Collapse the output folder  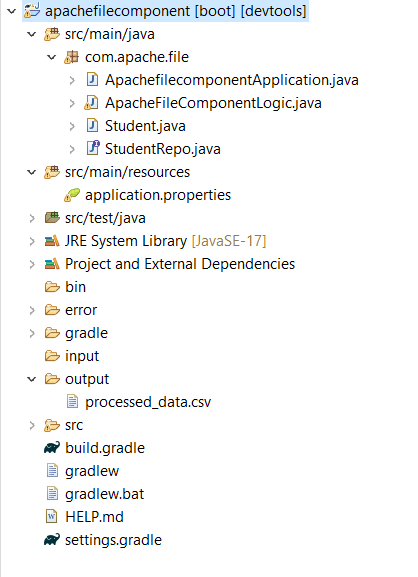point(32,379)
